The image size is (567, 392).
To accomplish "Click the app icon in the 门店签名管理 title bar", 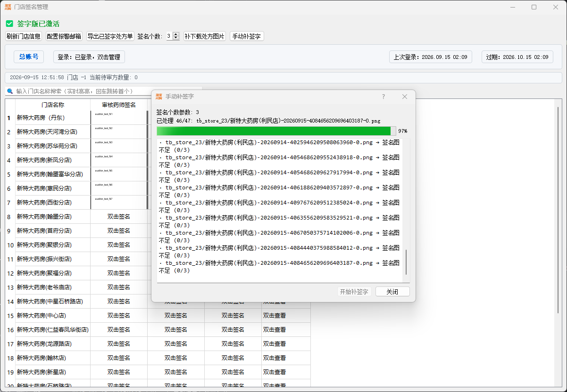I will tap(8, 7).
